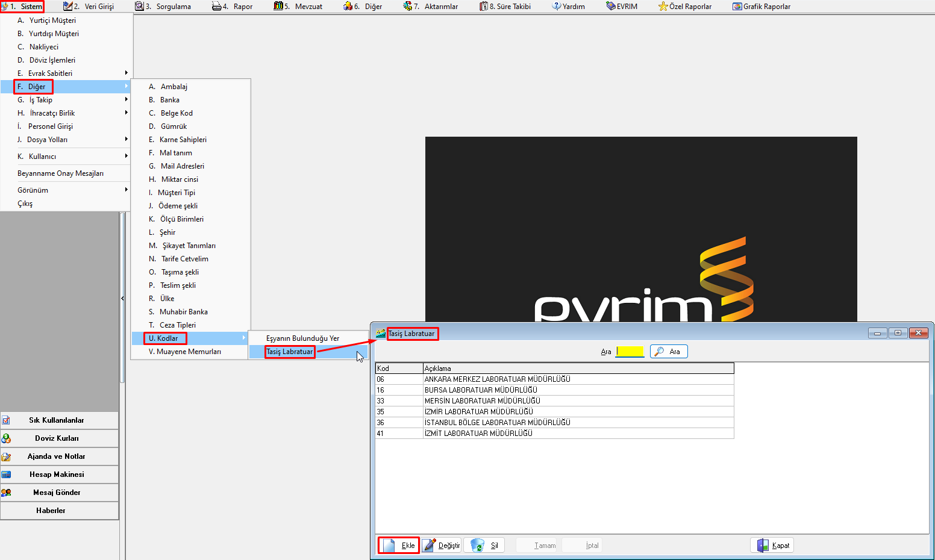Expand the U. Kodlar submenu
935x560 pixels.
tap(190, 338)
